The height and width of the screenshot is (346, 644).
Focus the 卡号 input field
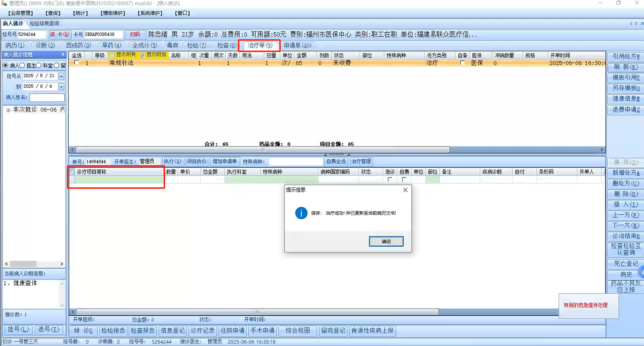(103, 35)
